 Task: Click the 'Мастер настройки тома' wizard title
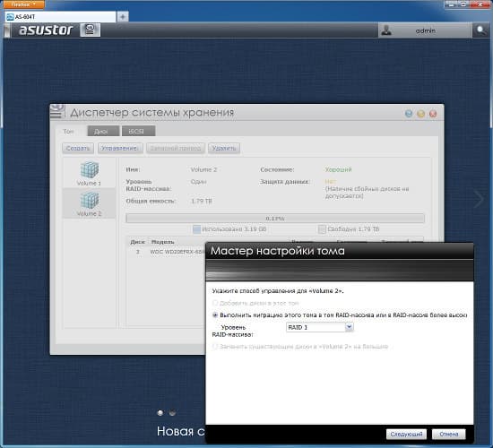point(278,251)
